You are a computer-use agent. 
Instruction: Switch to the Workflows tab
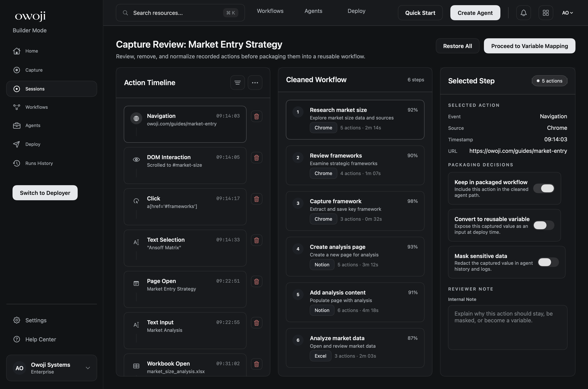click(270, 11)
